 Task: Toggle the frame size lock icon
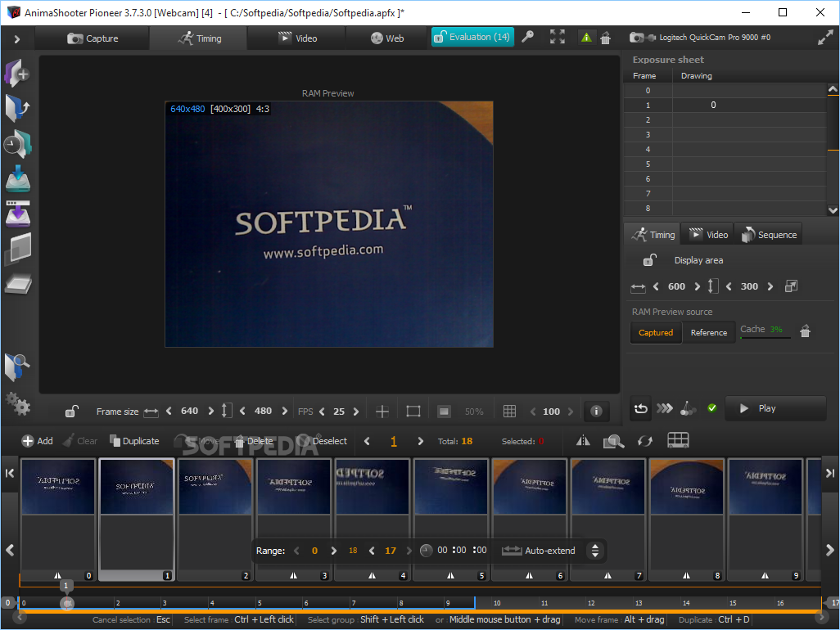[x=72, y=411]
